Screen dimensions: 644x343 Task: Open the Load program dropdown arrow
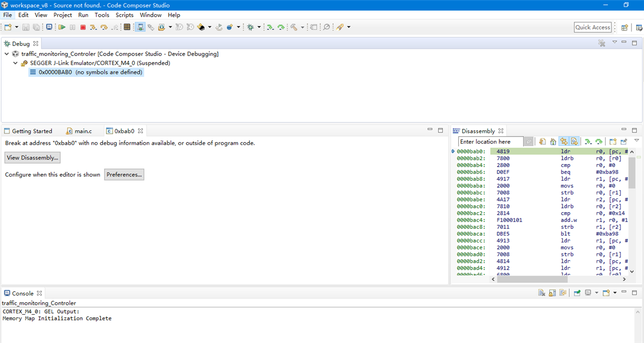coord(170,27)
